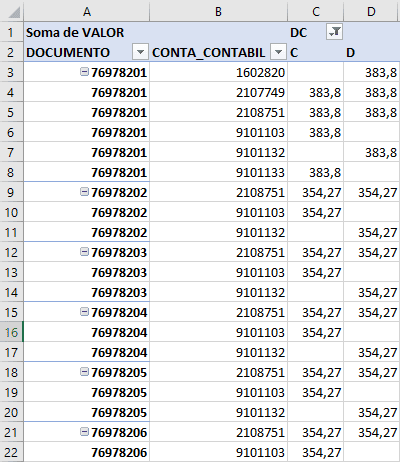Select row 9 header
This screenshot has height=462, width=400.
click(12, 192)
